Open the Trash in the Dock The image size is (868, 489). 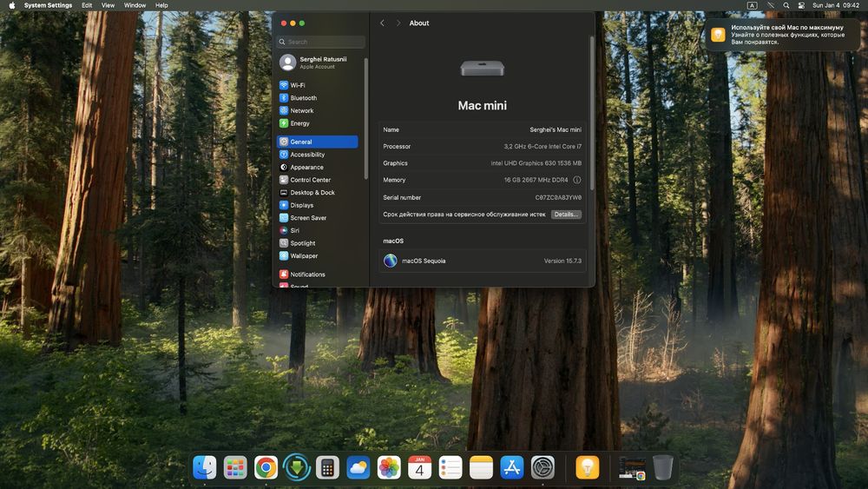(662, 467)
